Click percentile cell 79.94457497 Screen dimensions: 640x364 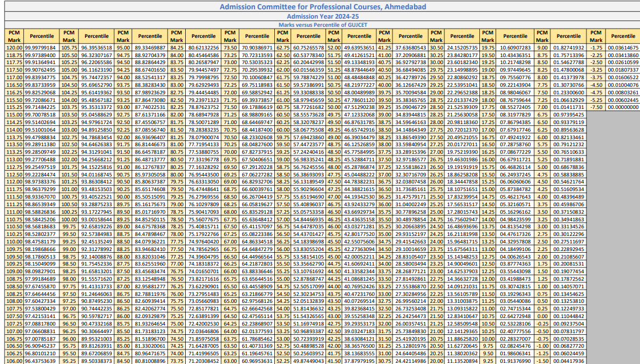(x=203, y=70)
